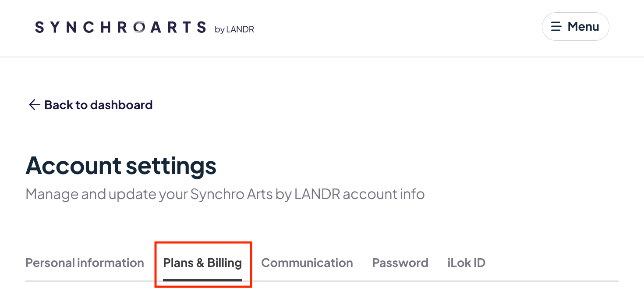Click the underline beneath Plans & Billing
This screenshot has height=292, width=644.
click(x=202, y=279)
